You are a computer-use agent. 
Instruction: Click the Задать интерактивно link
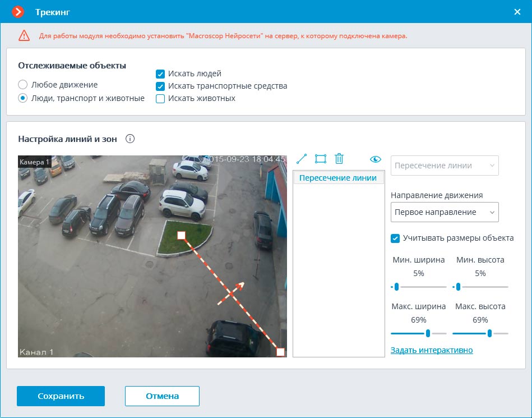[432, 350]
